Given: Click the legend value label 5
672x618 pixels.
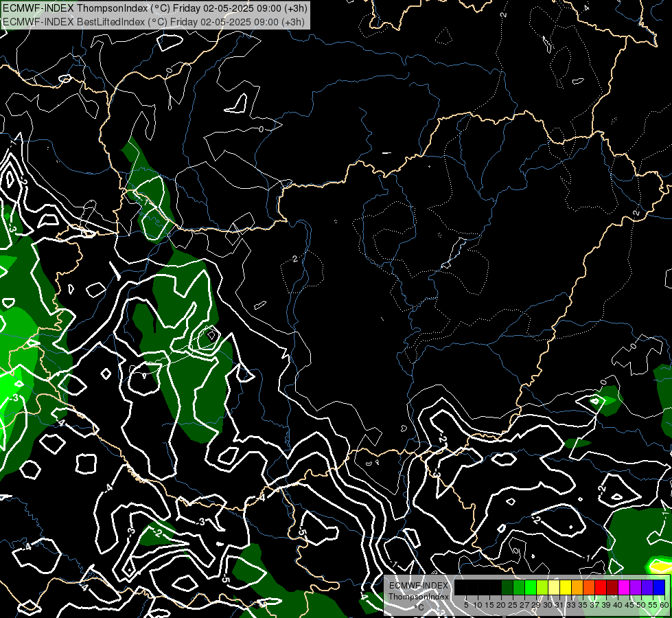Looking at the screenshot, I should click(466, 605).
